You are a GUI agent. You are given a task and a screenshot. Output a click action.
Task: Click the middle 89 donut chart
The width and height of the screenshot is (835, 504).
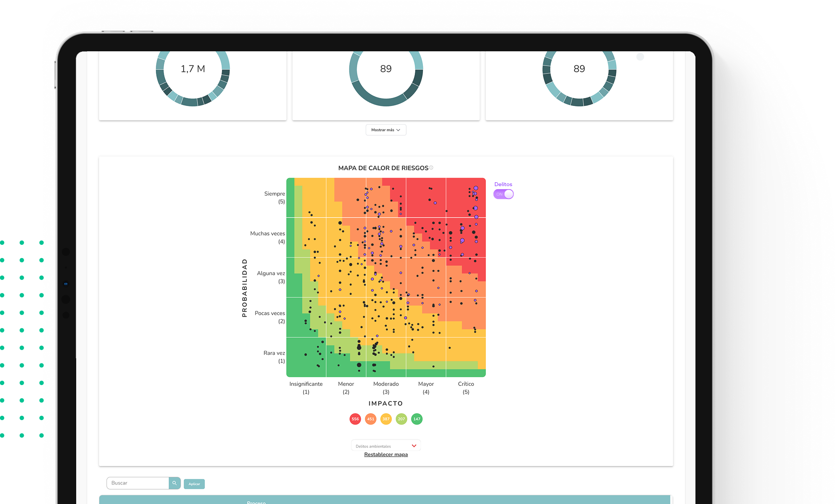click(x=386, y=69)
